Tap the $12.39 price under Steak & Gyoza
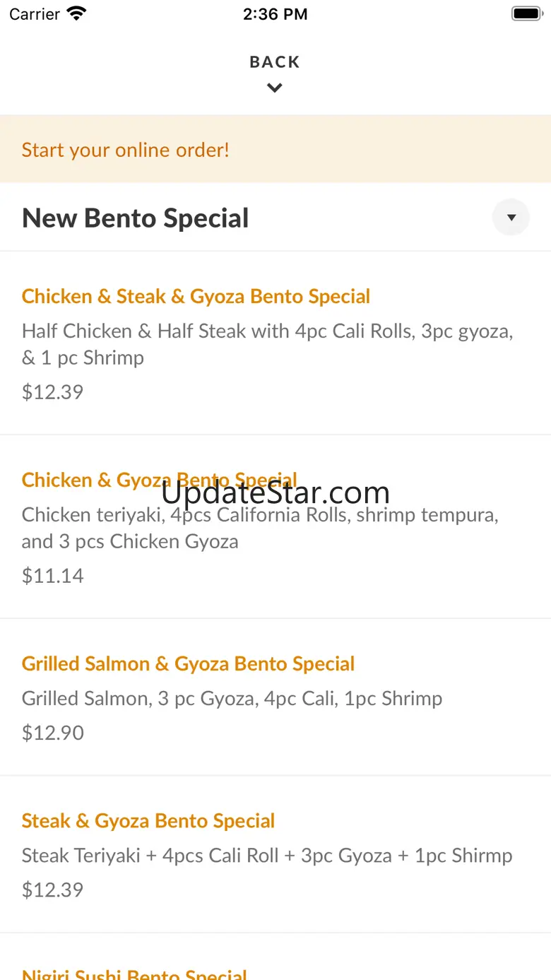 [53, 890]
